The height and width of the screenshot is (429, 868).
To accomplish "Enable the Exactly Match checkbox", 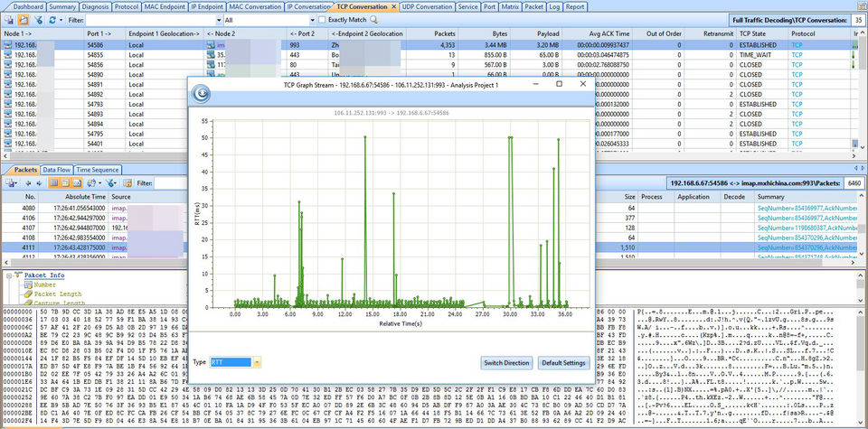I will point(323,19).
